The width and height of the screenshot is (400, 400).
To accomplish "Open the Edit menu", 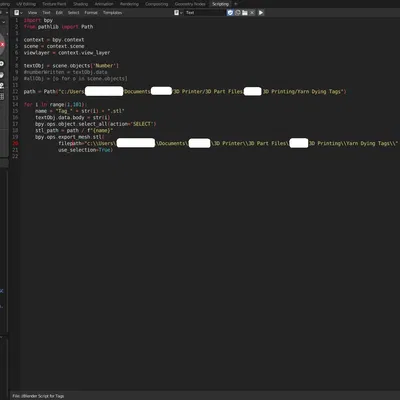I will tap(59, 13).
